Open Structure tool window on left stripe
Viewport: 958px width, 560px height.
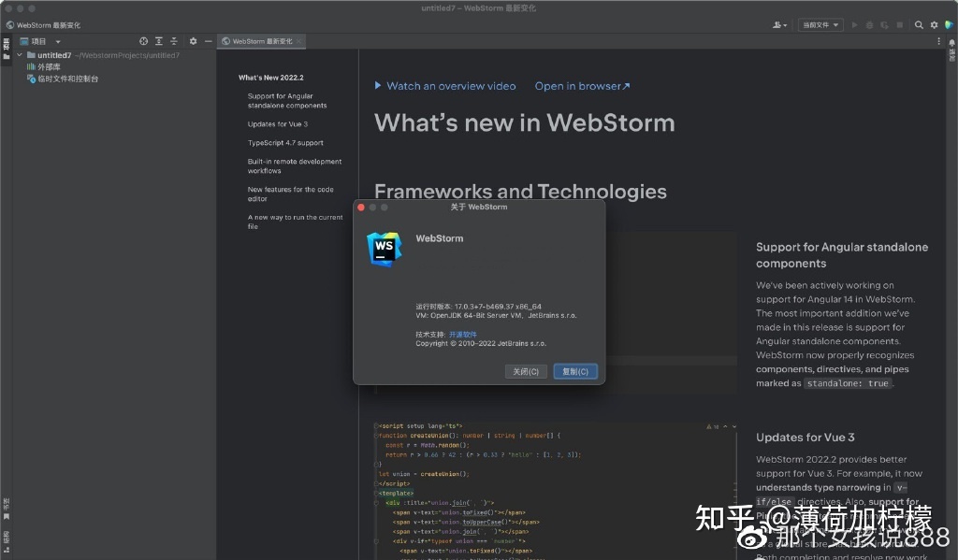7,542
